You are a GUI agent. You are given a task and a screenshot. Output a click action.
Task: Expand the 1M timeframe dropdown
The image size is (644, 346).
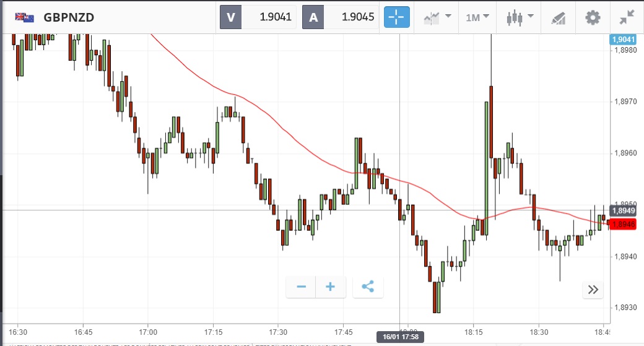tap(477, 17)
